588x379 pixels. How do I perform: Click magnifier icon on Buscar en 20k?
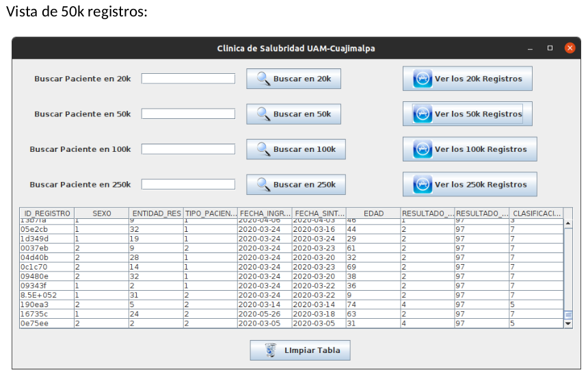[x=263, y=79]
